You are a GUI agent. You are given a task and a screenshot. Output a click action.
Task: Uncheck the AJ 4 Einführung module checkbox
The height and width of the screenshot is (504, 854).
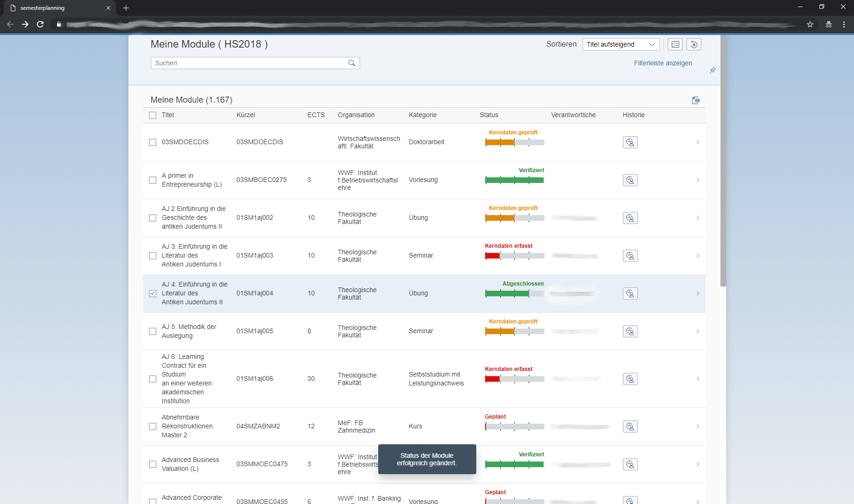click(153, 293)
